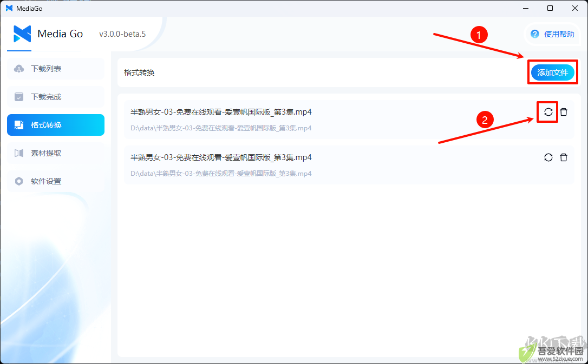Click the v3.0.0-beta.5 version label
This screenshot has height=364, width=588.
122,34
